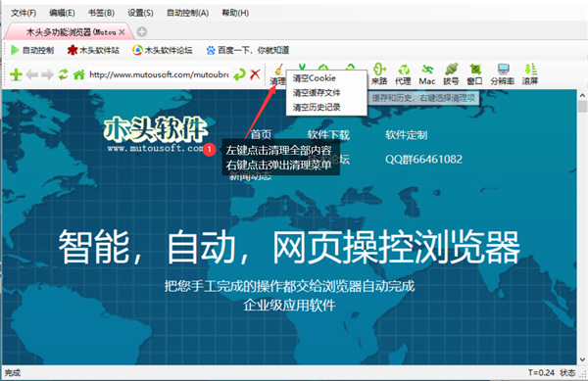588x381 pixels.
Task: Go to home page with house icon
Action: pyautogui.click(x=78, y=74)
